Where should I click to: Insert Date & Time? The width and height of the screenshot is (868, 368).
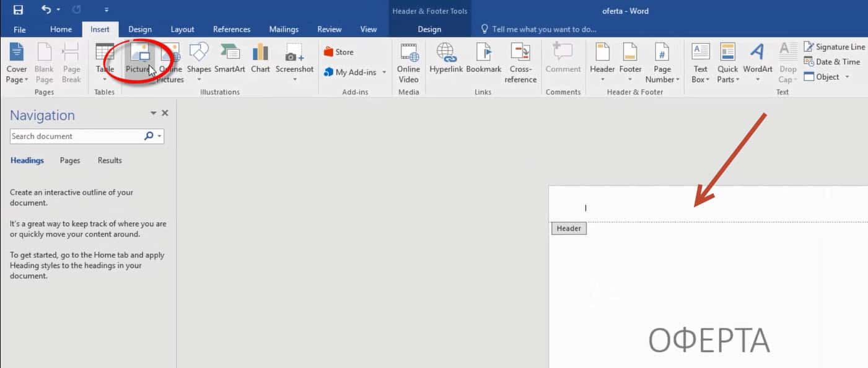point(832,62)
